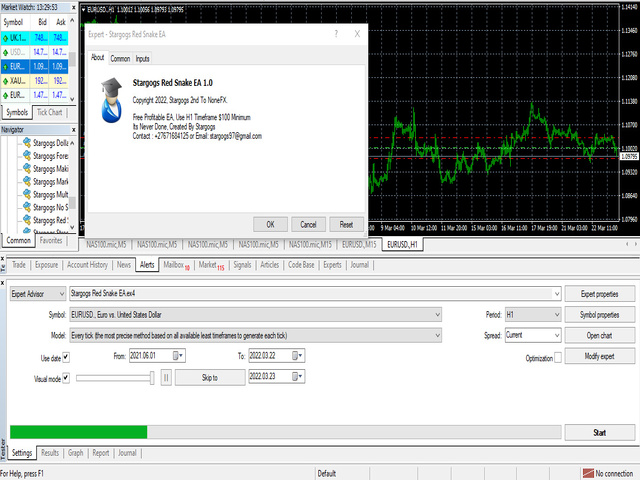Enable the Optimization checkbox

coord(558,356)
